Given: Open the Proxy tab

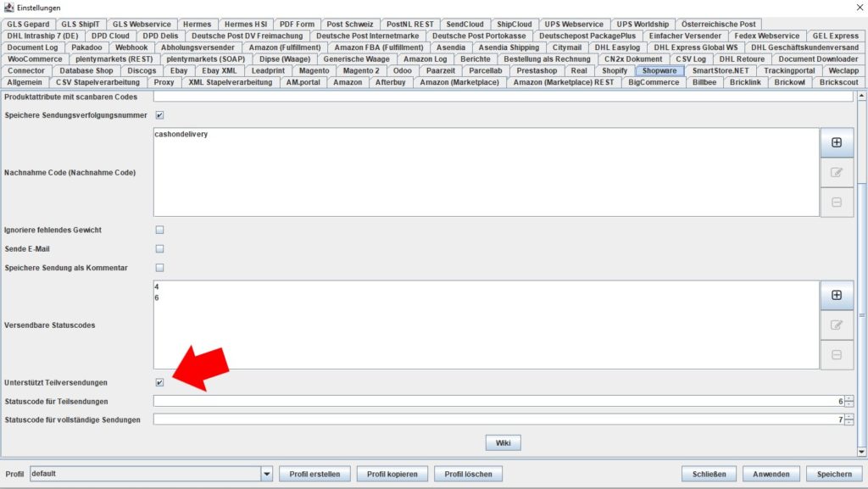Looking at the screenshot, I should (164, 82).
